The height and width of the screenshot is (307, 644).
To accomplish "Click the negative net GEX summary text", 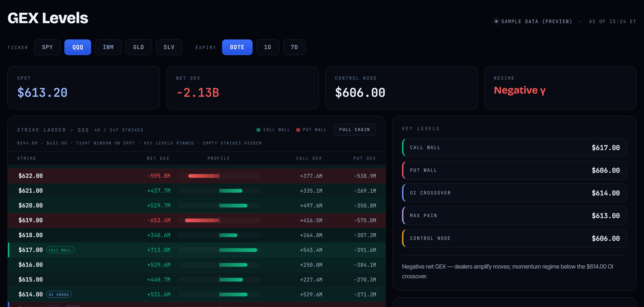I will (x=508, y=271).
